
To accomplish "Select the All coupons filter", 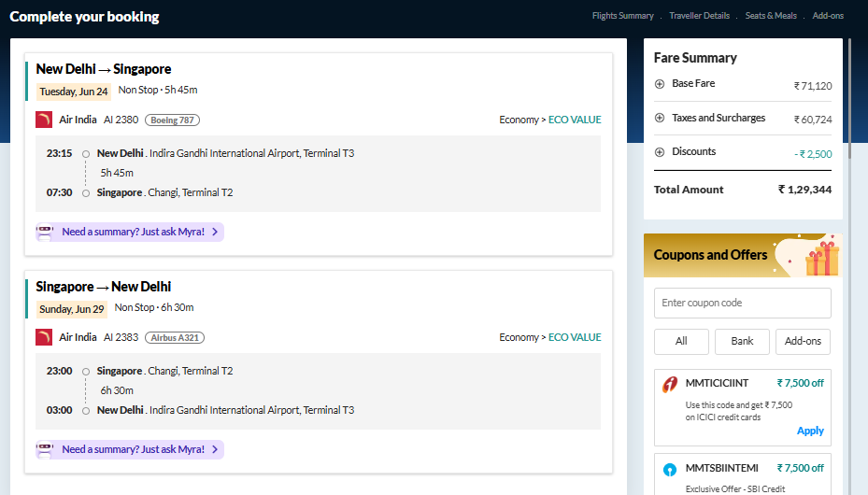I will 681,341.
